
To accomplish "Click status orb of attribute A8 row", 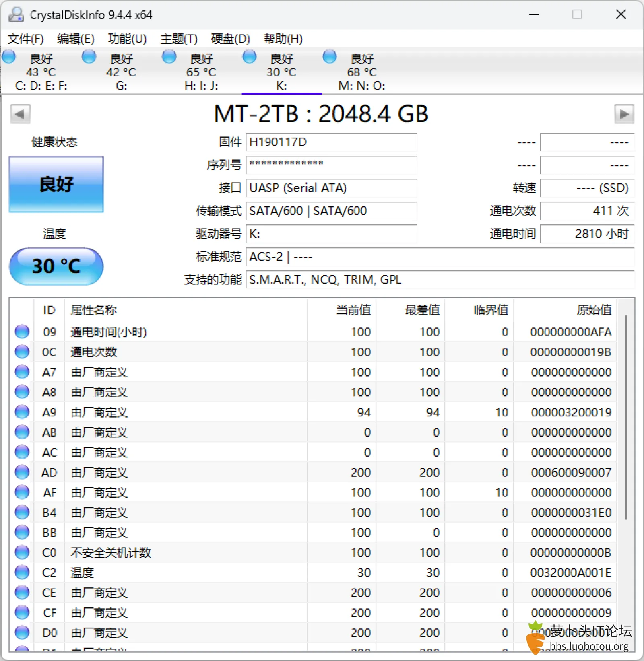I will 22,392.
